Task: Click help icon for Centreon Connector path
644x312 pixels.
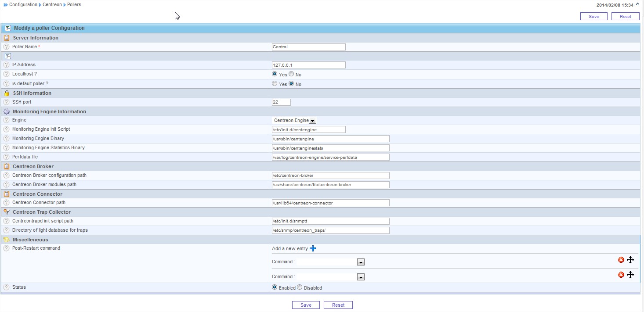Action: coord(6,203)
